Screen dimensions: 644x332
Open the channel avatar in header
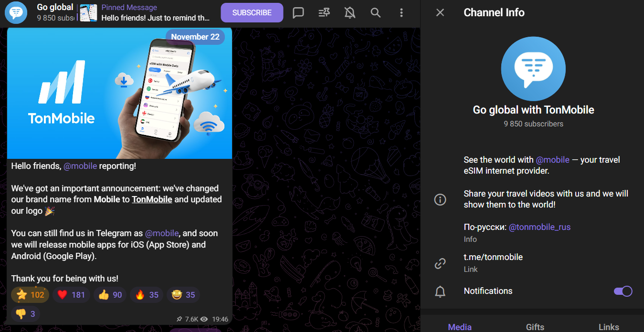16,12
